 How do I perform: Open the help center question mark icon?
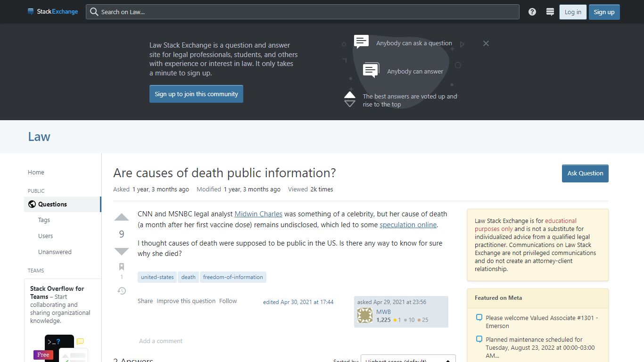tap(532, 12)
